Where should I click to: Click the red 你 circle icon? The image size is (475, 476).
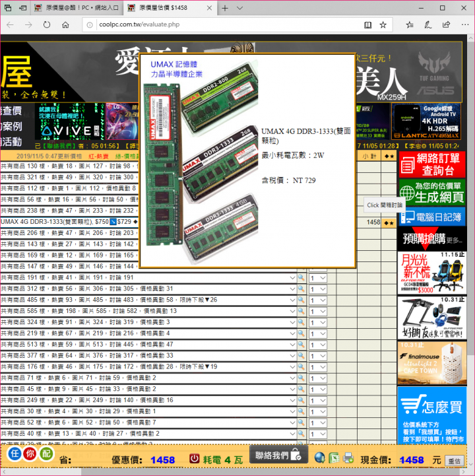coord(30,454)
